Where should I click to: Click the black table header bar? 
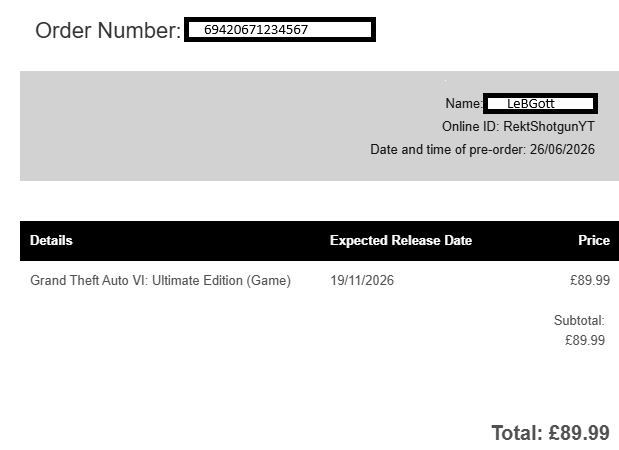tap(319, 241)
